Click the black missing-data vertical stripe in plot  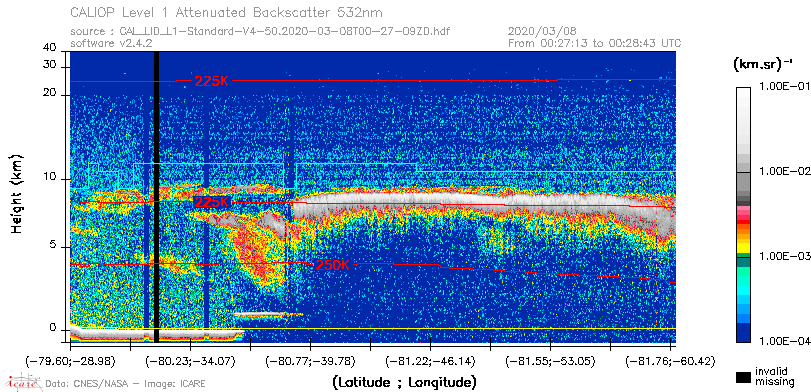tap(157, 197)
